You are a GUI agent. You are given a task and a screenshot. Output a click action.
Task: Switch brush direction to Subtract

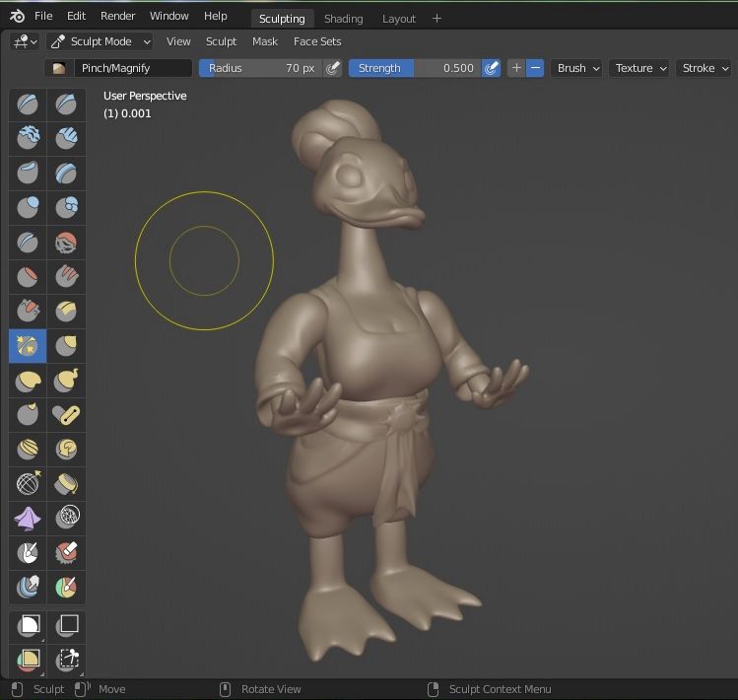pyautogui.click(x=535, y=68)
